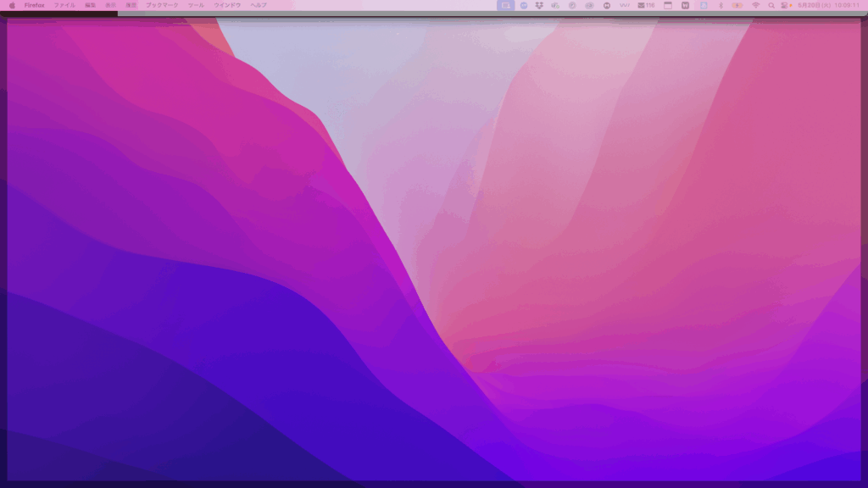Open Spotlight search magnifier icon
The width and height of the screenshot is (868, 488).
click(x=772, y=5)
